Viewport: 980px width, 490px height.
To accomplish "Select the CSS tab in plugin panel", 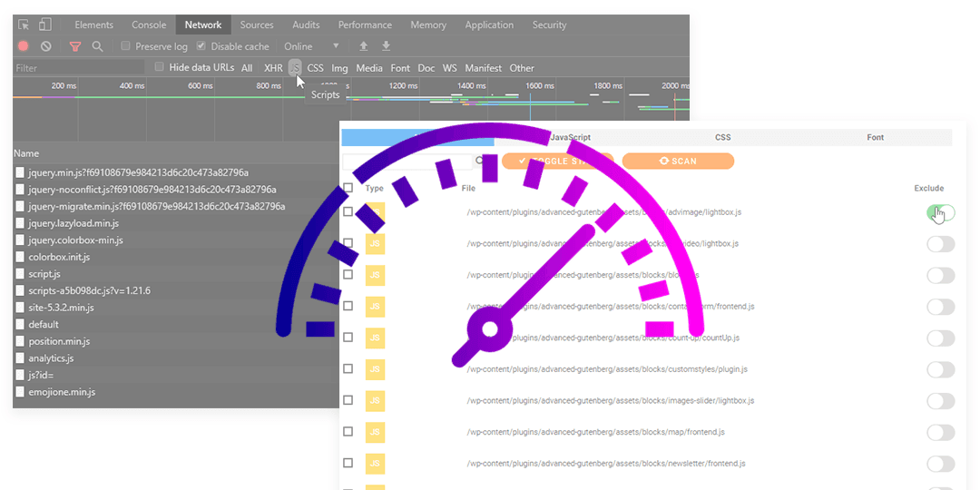I will pyautogui.click(x=722, y=138).
